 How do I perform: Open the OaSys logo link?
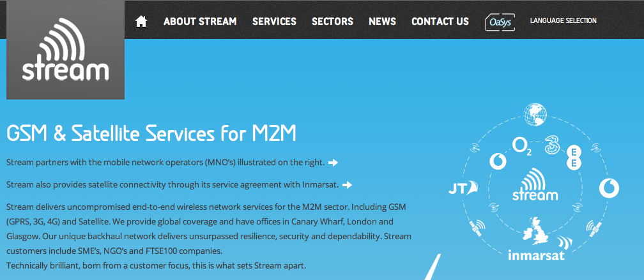click(499, 22)
